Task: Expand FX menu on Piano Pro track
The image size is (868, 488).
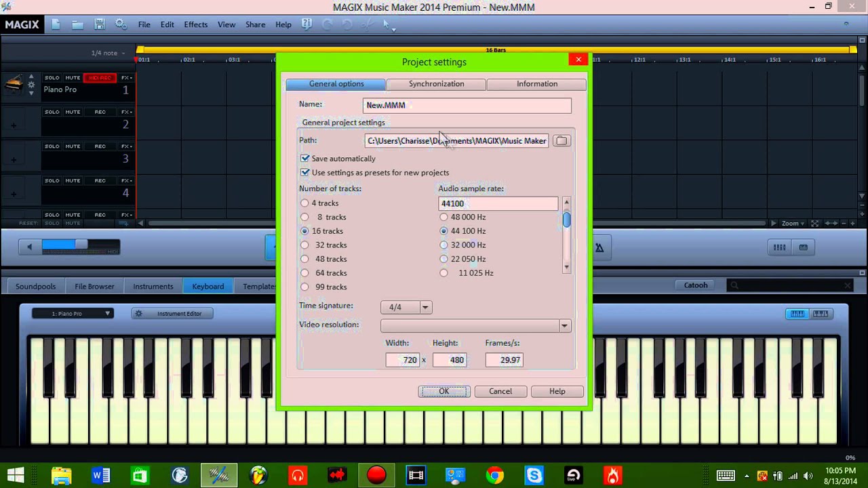Action: point(127,78)
